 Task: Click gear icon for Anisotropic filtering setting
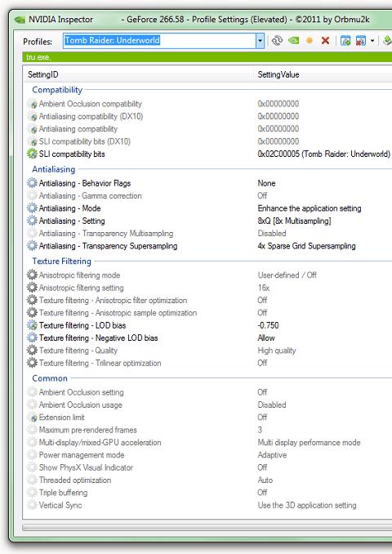[32, 288]
